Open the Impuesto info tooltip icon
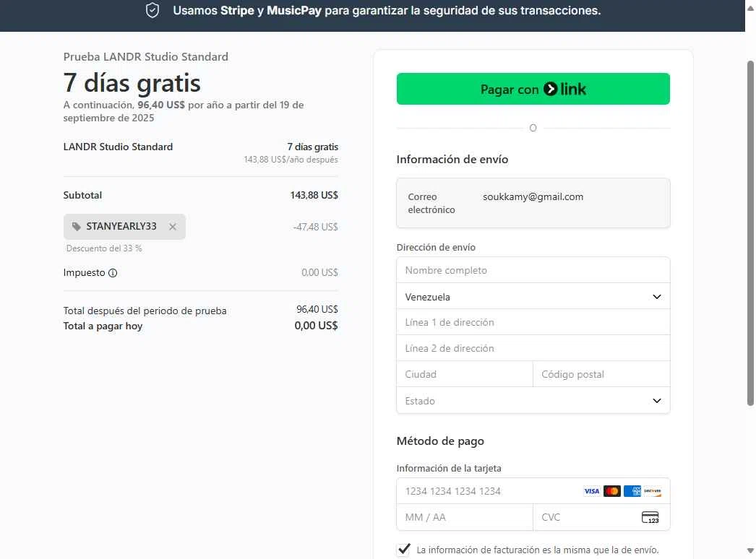 pyautogui.click(x=113, y=273)
